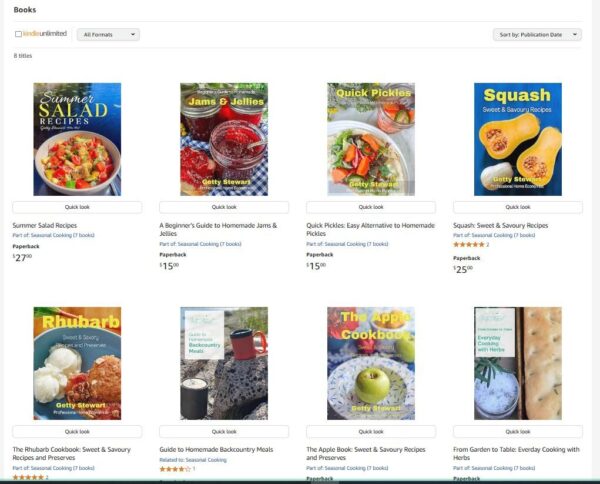
Task: Click the Everyday Cooking with Herbs cover
Action: [x=518, y=363]
